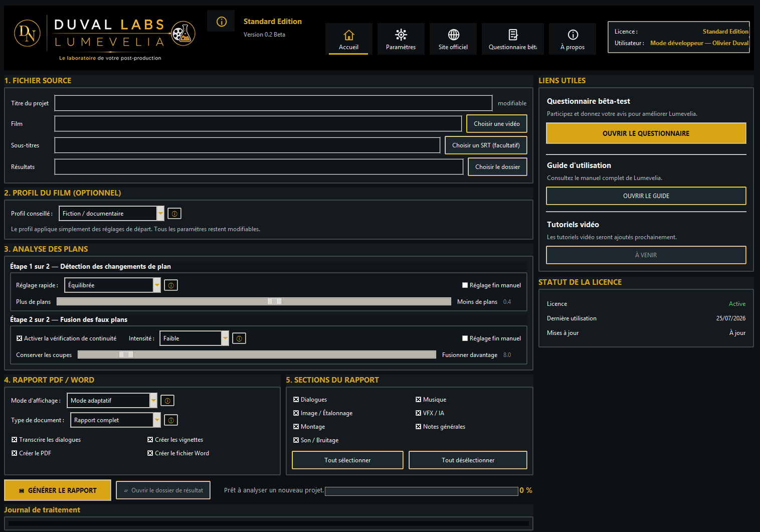The image size is (760, 532).
Task: Click the À propos info icon
Action: pos(573,35)
